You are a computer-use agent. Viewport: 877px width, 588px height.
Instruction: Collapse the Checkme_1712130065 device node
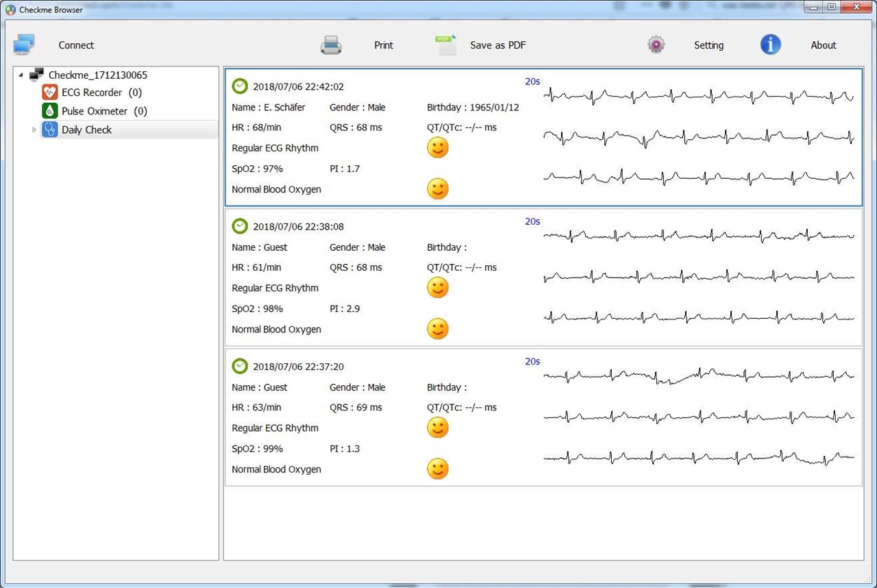click(x=21, y=75)
